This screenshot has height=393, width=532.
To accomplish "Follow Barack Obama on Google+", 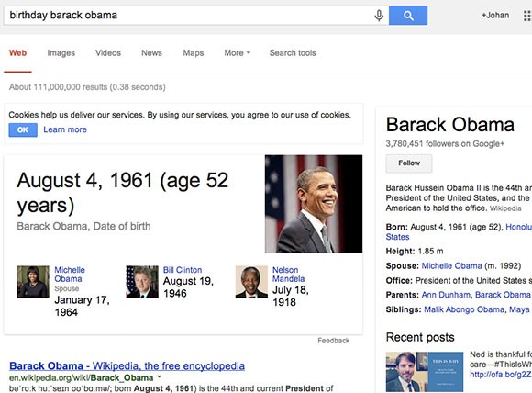I will [x=409, y=163].
